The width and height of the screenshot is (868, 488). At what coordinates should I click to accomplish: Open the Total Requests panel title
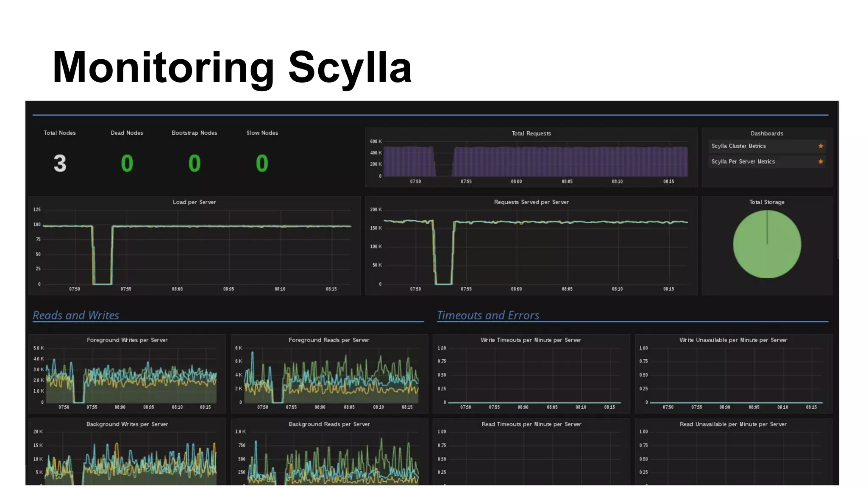(x=531, y=133)
